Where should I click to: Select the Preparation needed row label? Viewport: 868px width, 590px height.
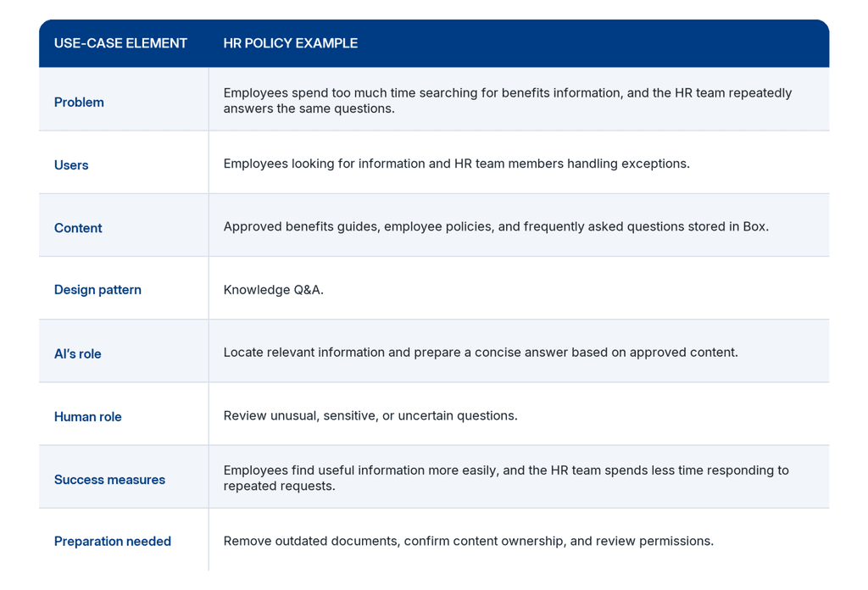[113, 542]
